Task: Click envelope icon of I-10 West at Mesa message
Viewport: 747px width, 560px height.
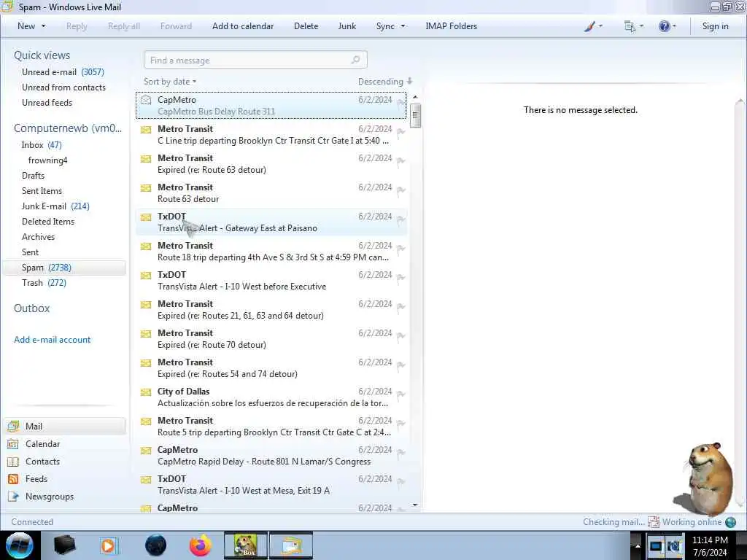Action: pos(146,479)
